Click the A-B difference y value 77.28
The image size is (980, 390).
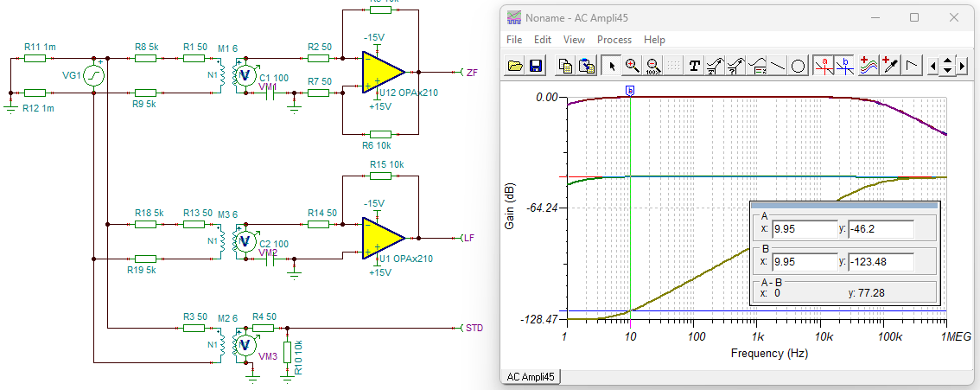(873, 292)
